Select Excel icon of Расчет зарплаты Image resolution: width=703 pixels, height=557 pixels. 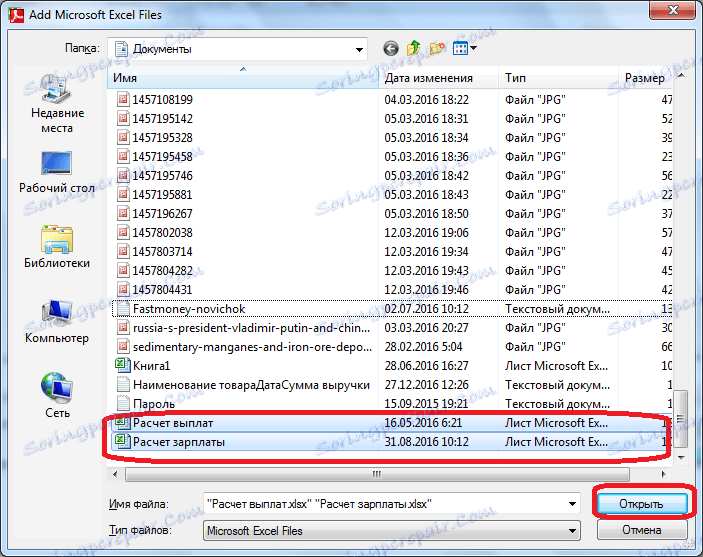tap(123, 441)
